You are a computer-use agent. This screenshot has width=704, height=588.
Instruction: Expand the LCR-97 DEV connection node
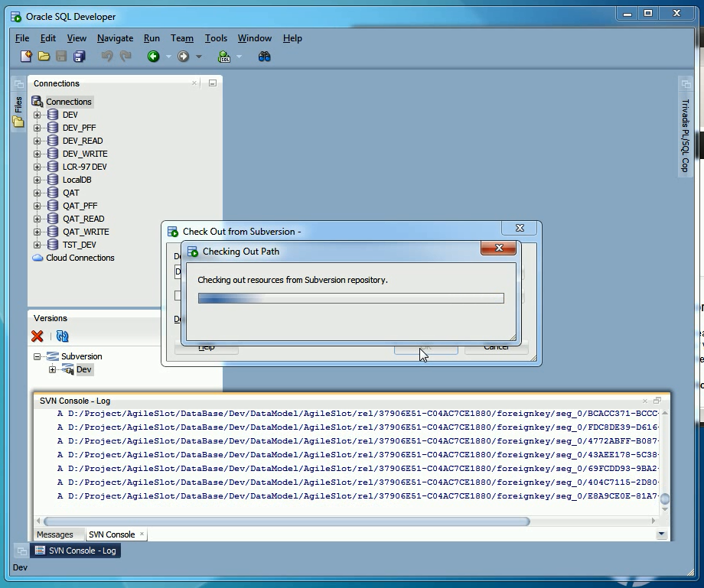pyautogui.click(x=37, y=167)
